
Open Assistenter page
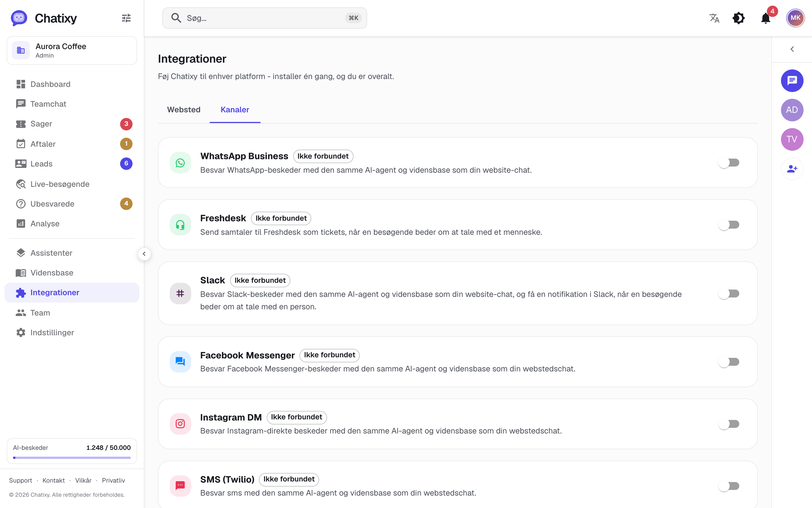[72, 253]
